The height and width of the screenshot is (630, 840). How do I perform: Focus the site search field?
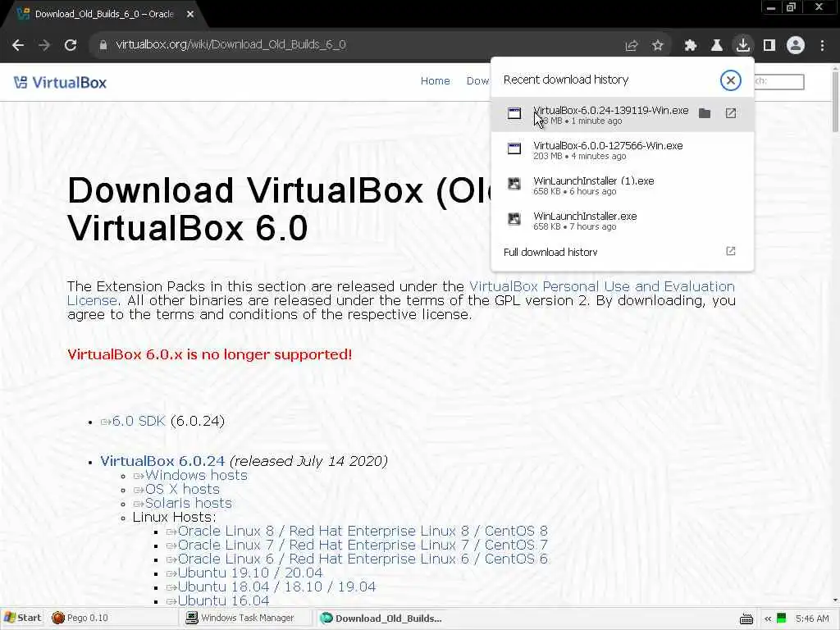click(x=779, y=81)
